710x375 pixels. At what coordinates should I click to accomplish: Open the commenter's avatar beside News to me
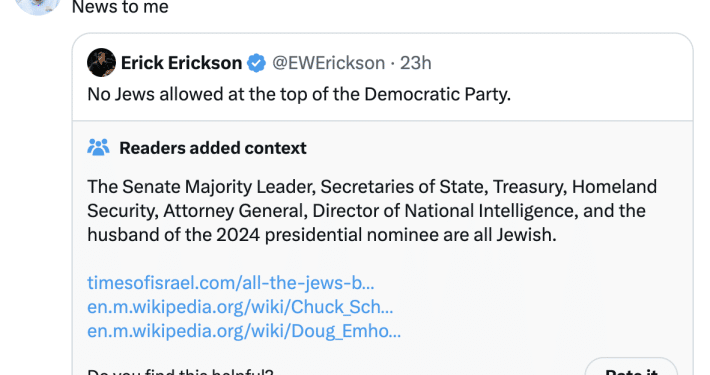coord(37,5)
